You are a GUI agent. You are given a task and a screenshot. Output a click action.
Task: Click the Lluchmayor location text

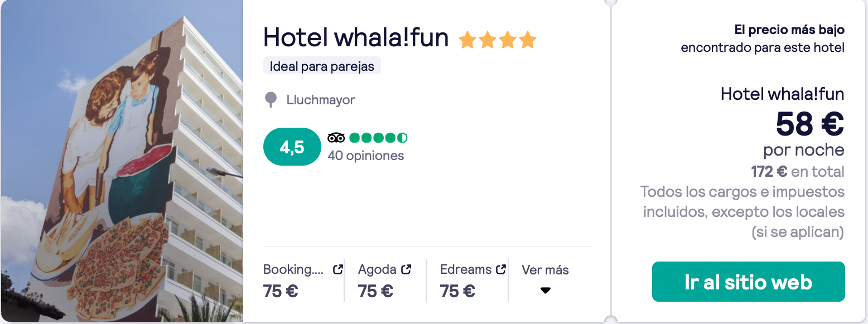[321, 100]
